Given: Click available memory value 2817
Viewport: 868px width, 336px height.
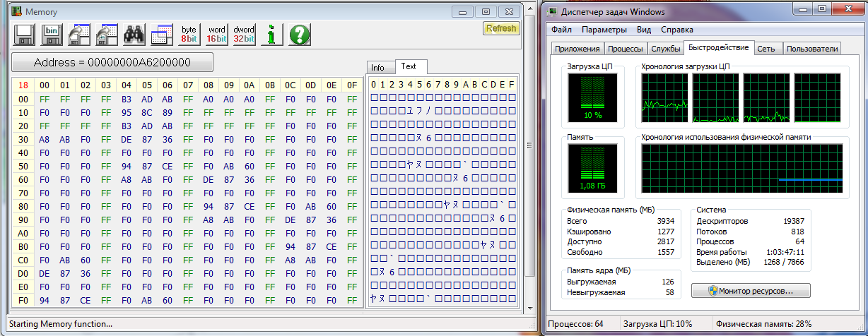Looking at the screenshot, I should click(x=664, y=241).
